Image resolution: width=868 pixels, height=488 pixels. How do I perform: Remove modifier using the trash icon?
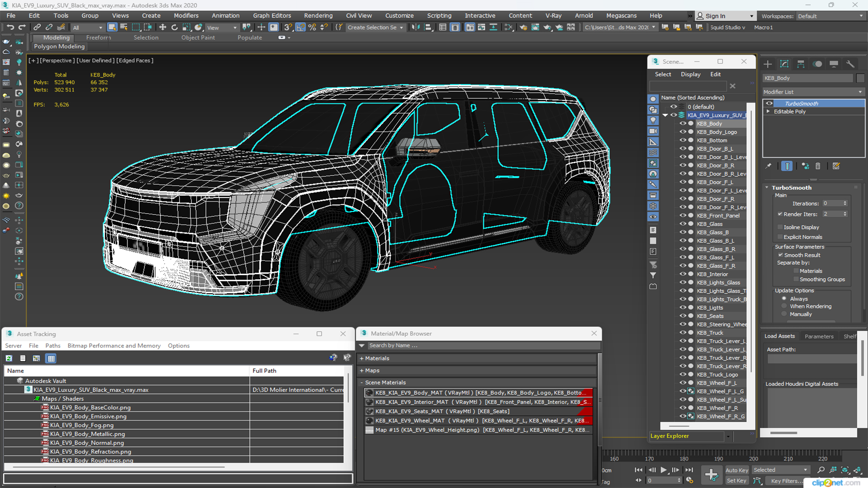818,166
